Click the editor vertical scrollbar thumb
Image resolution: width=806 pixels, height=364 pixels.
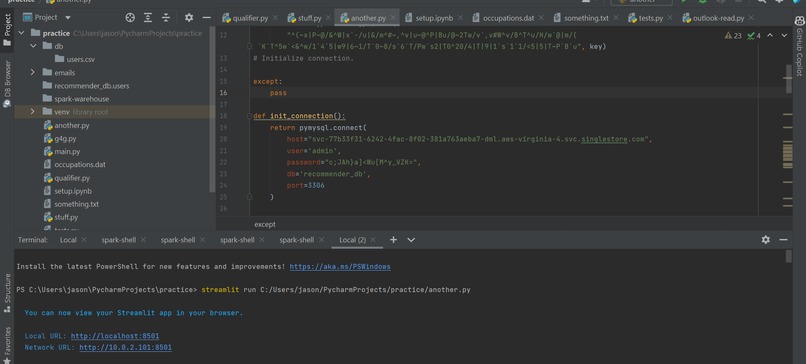(x=789, y=79)
